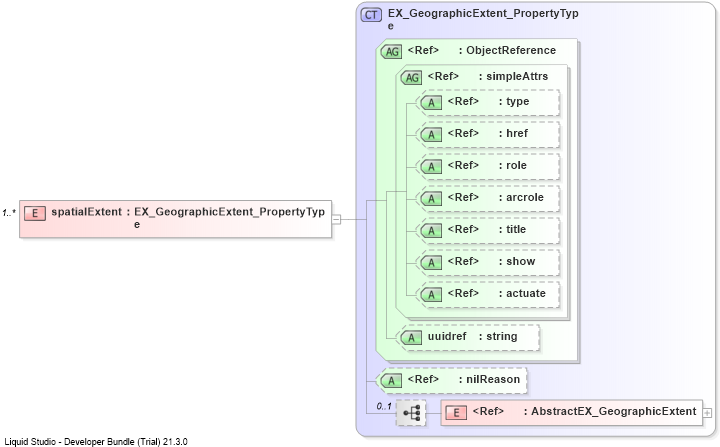Screen dimensions: 720x447
Task: Select the uuidref : string attribute
Action: click(x=467, y=338)
